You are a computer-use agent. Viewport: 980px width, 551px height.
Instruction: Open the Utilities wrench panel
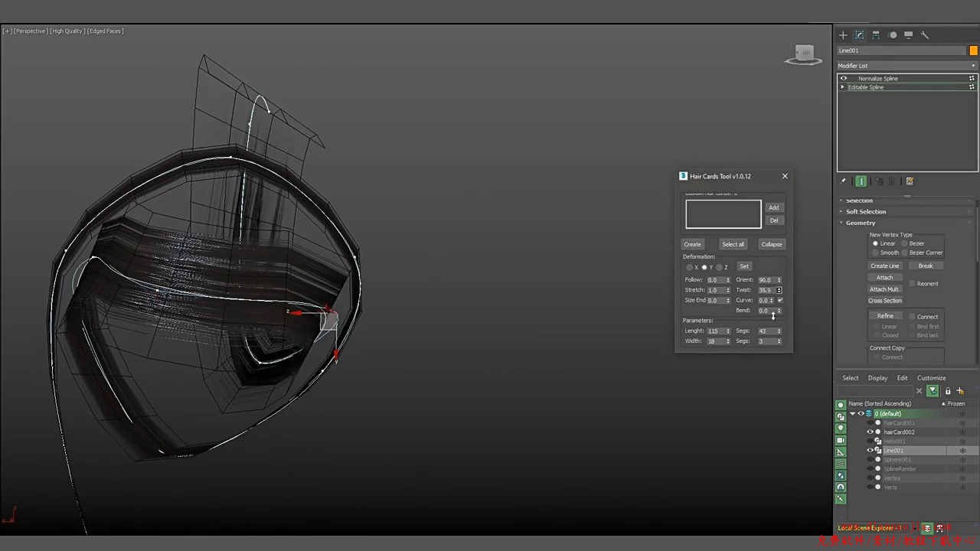point(925,35)
